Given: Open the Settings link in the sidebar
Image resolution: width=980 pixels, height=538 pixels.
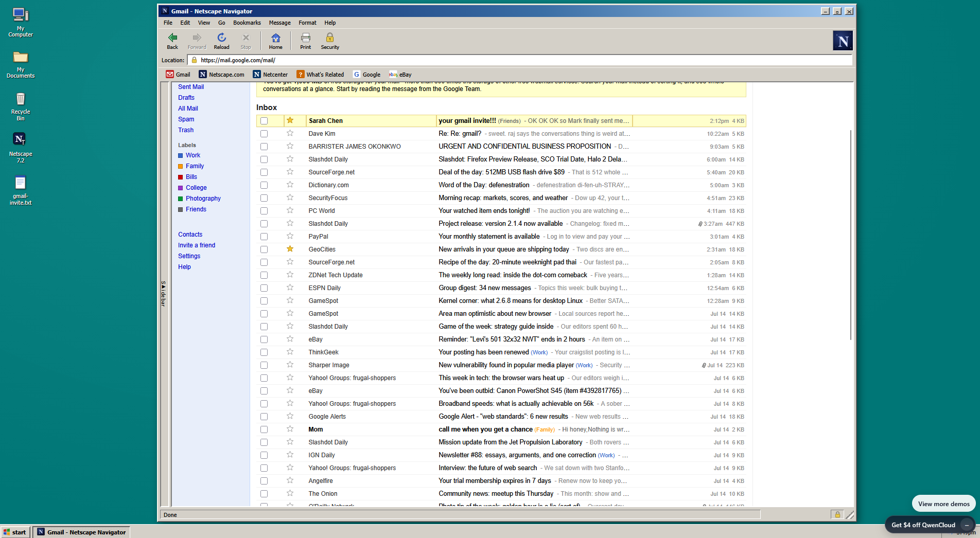Looking at the screenshot, I should pos(189,256).
